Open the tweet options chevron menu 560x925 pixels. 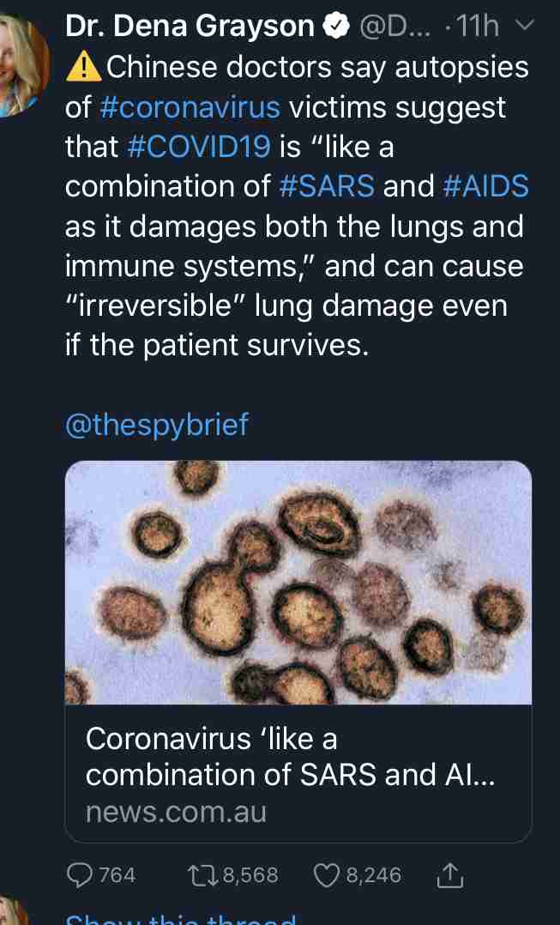point(524,25)
